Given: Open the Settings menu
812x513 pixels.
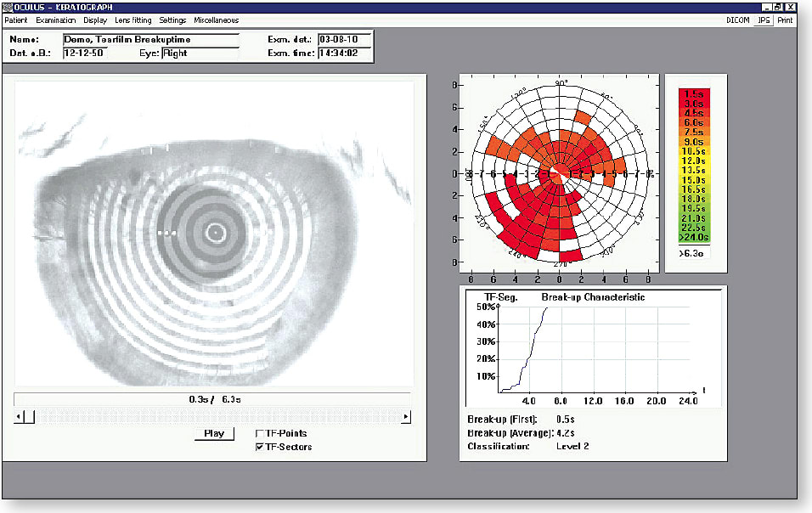Looking at the screenshot, I should (172, 19).
